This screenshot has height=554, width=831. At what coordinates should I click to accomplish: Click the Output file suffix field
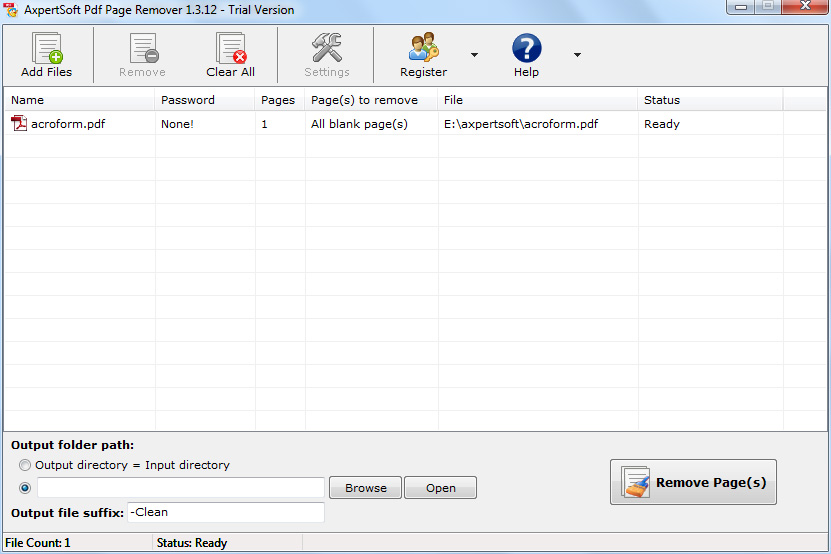point(226,512)
